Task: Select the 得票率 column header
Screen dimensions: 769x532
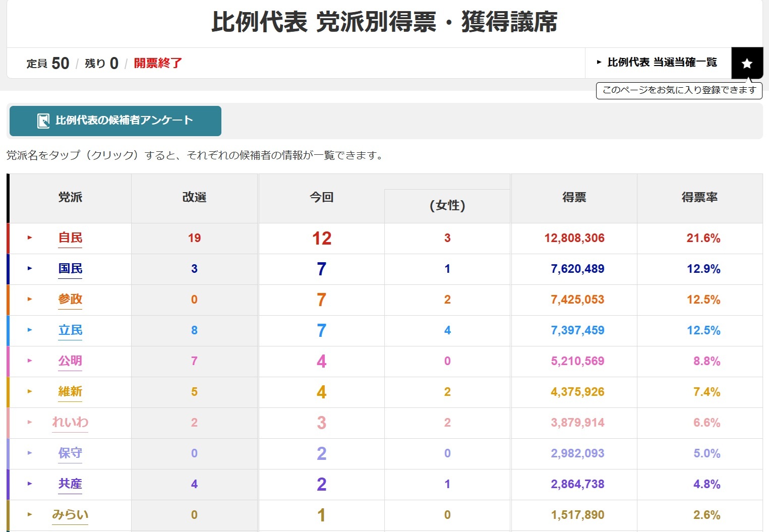Action: pos(699,198)
